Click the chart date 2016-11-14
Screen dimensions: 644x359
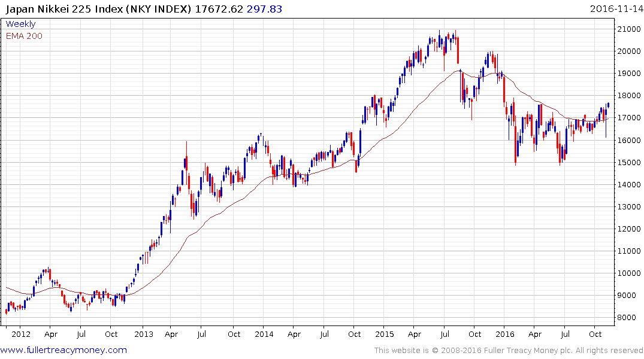tap(616, 9)
